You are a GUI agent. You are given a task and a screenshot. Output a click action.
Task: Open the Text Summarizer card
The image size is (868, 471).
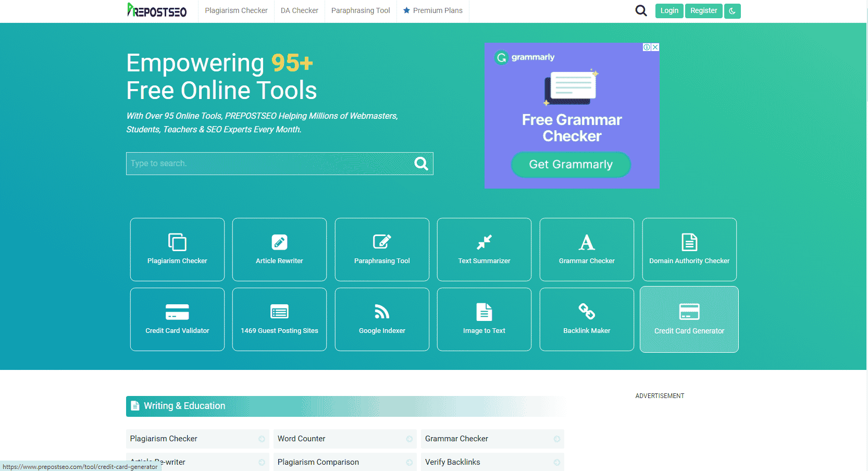[484, 250]
